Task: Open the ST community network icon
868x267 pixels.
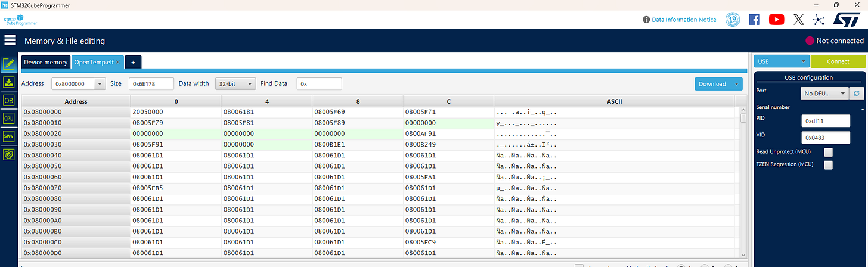Action: (x=819, y=20)
